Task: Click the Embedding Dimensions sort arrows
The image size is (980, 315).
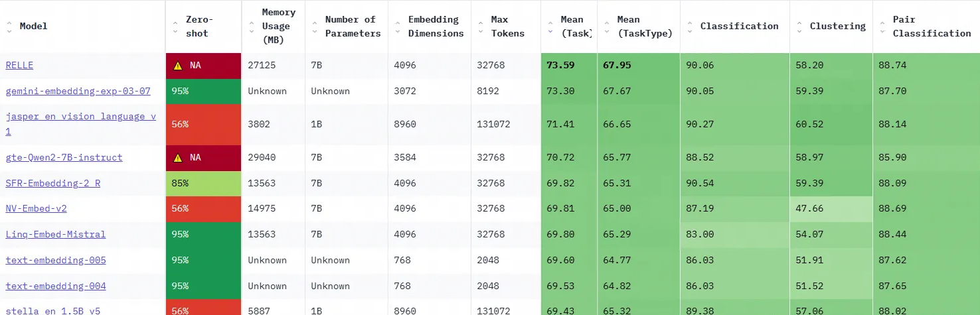Action: click(398, 27)
